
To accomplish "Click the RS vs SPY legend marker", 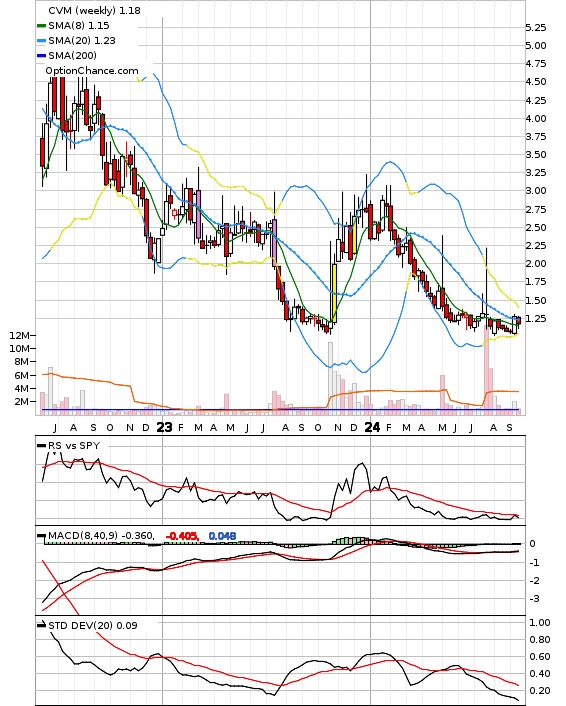I will tap(41, 446).
